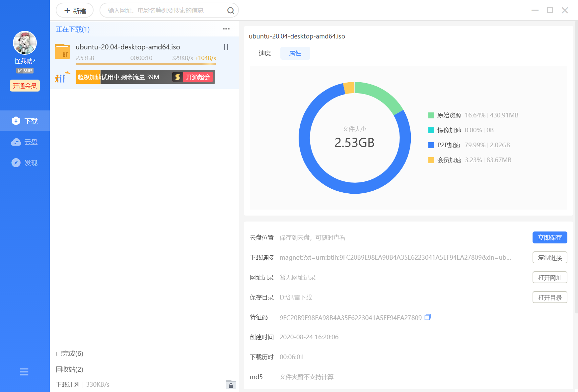Pause the ubuntu ISO download
The height and width of the screenshot is (392, 578).
pyautogui.click(x=226, y=47)
